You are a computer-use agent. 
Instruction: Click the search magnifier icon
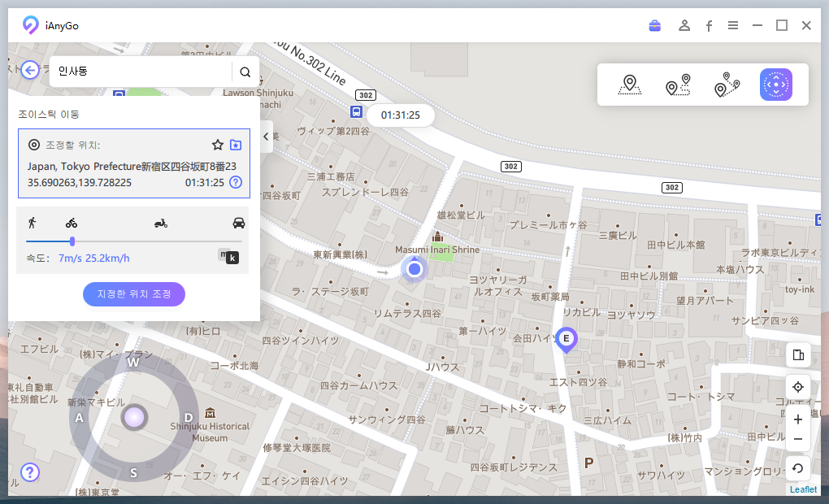[x=245, y=72]
